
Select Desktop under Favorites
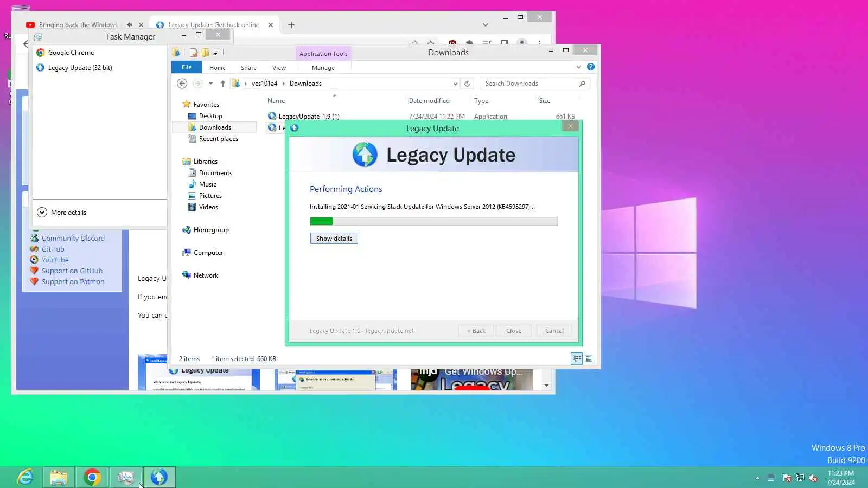point(210,116)
